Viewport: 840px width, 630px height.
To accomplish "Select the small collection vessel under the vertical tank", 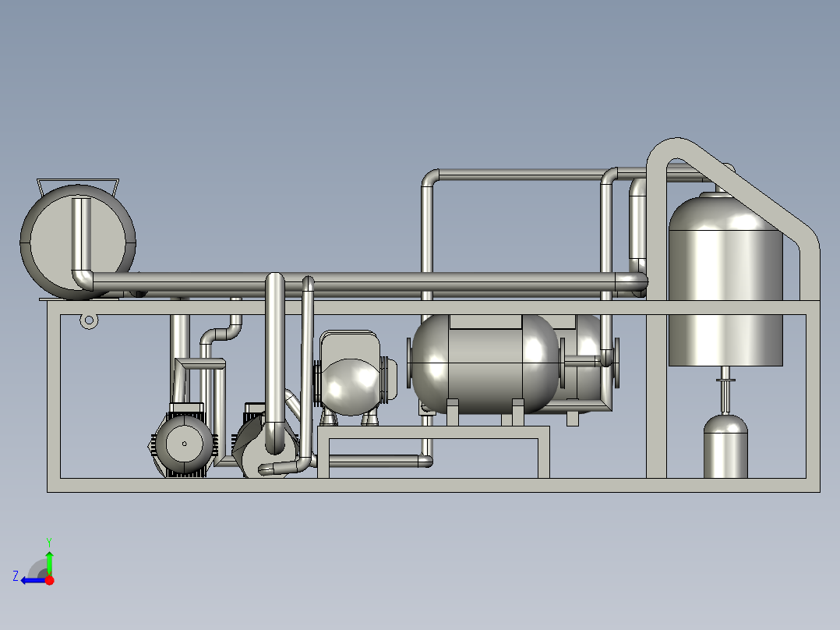I will click(725, 446).
